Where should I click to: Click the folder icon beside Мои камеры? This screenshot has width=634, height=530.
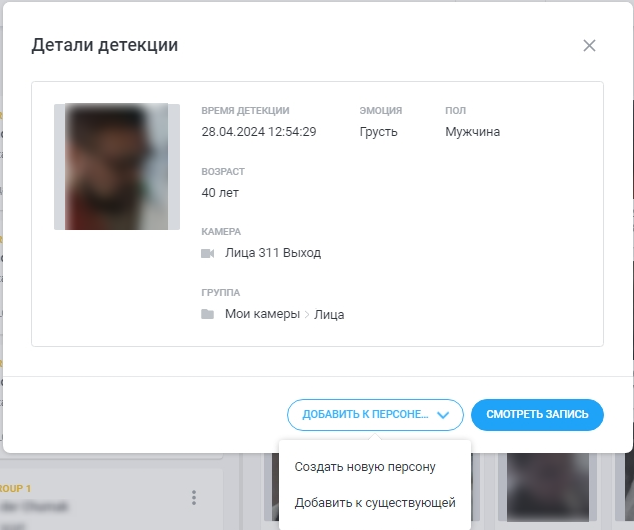(207, 314)
